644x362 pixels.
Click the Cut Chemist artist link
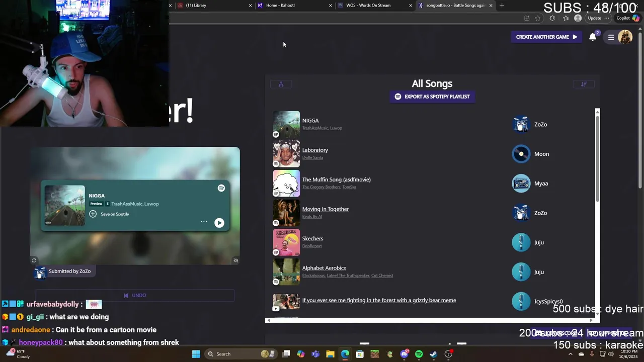pyautogui.click(x=382, y=276)
